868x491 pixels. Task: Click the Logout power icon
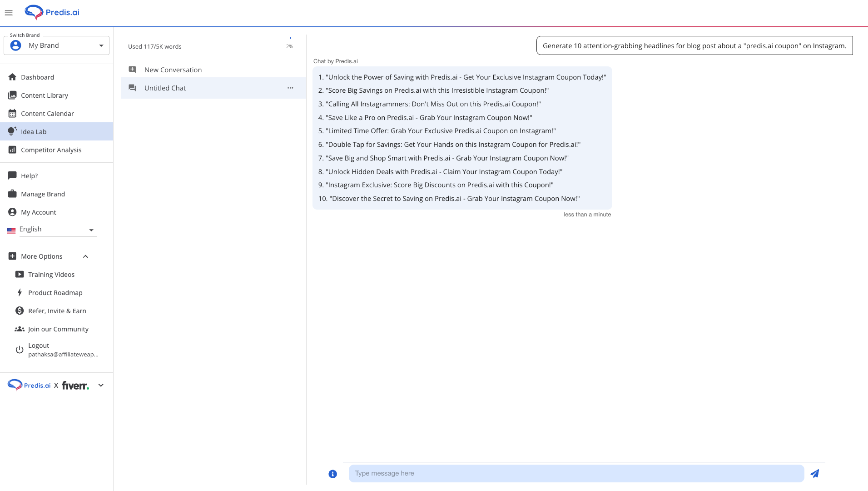pos(20,350)
